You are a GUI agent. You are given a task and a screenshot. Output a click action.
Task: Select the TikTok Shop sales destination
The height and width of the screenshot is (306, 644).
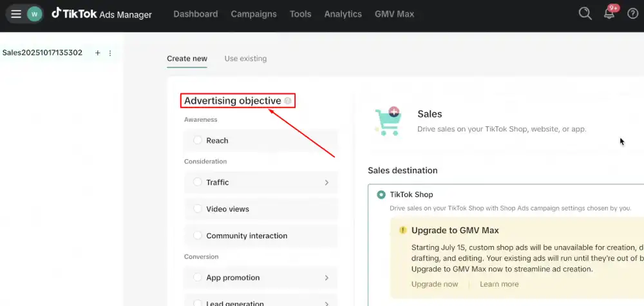click(381, 195)
